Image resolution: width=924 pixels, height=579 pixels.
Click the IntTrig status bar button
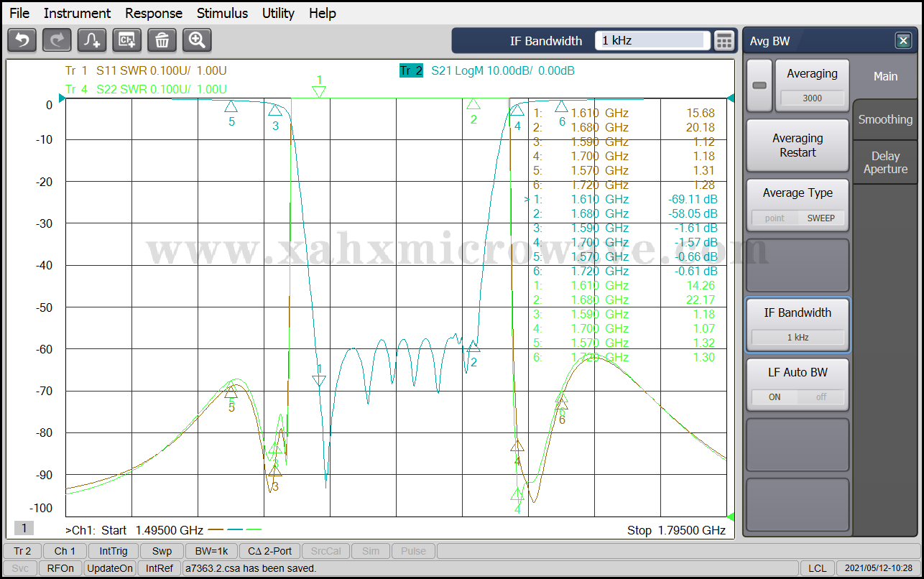pyautogui.click(x=114, y=551)
